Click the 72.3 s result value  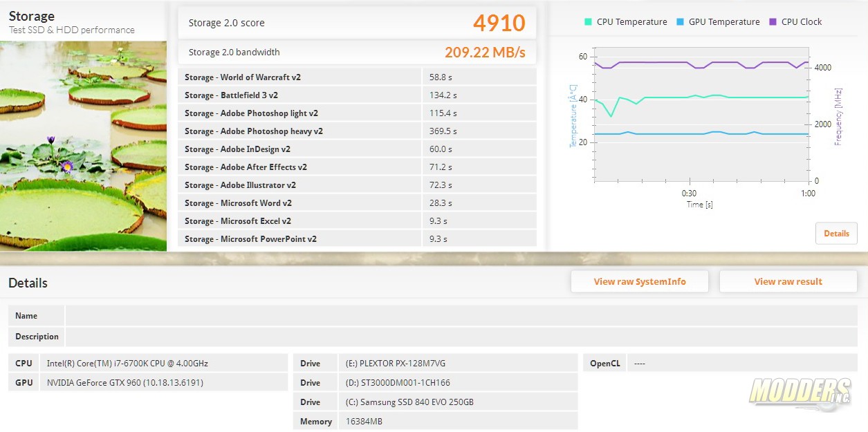click(x=441, y=185)
